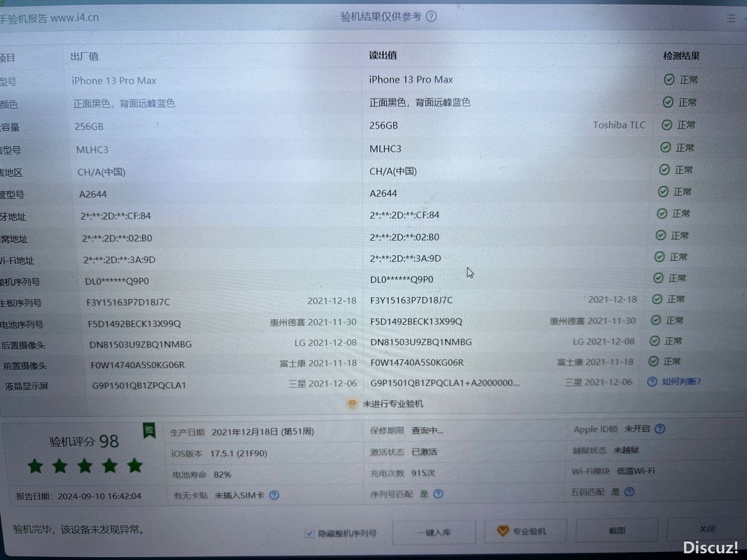Click the 检测结果 column header
The height and width of the screenshot is (560, 747).
pyautogui.click(x=681, y=56)
